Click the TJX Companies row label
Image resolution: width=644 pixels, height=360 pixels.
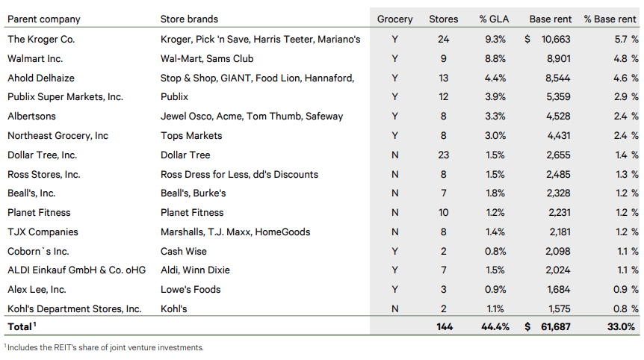(43, 232)
